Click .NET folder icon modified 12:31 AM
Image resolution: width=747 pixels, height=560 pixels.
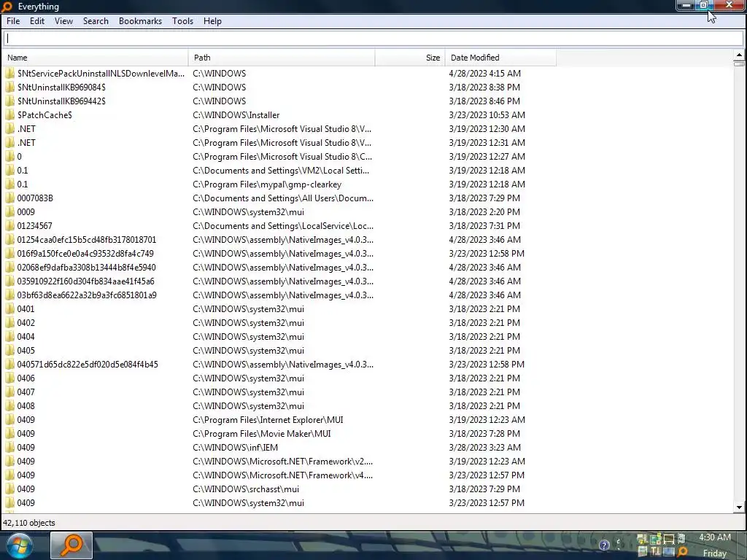tap(9, 142)
